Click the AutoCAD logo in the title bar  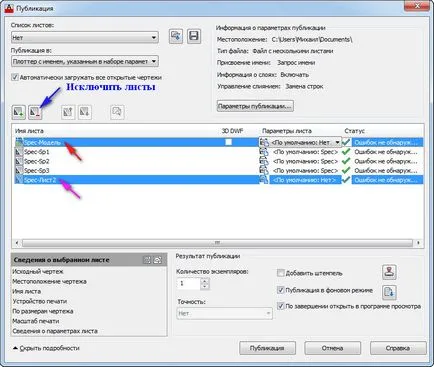9,8
